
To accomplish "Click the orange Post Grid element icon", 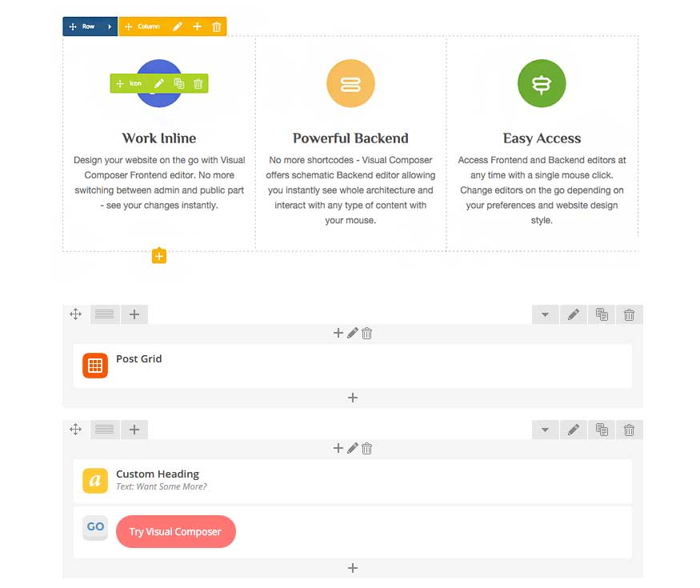I will click(95, 366).
